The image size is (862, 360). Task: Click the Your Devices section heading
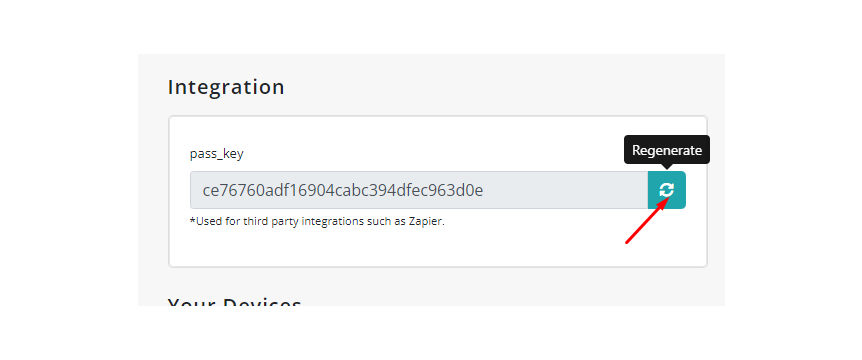coord(235,301)
